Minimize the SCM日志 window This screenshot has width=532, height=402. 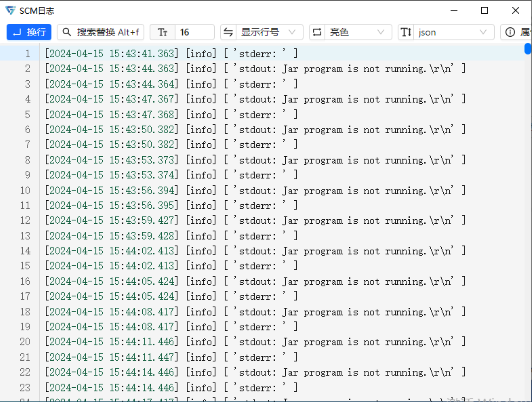pyautogui.click(x=454, y=11)
